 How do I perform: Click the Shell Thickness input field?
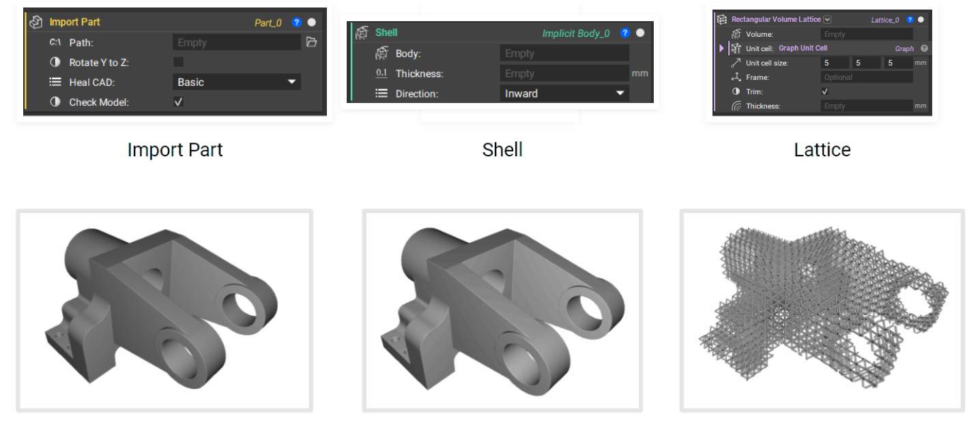pyautogui.click(x=564, y=73)
